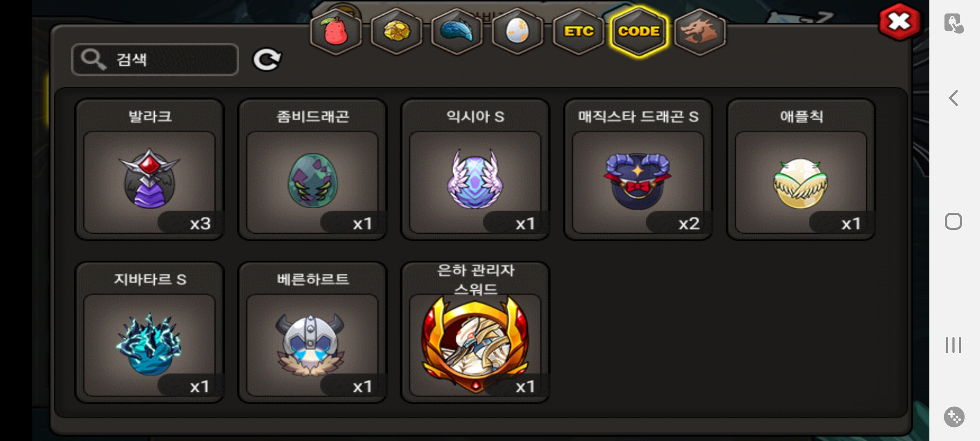Choose the 좀비드래곤 egg item
The width and height of the screenshot is (980, 441).
click(312, 169)
